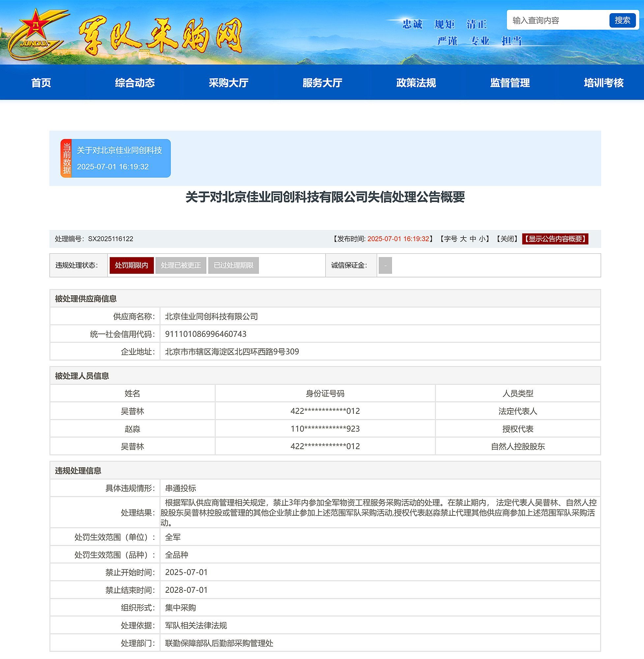Open the 政策法规 menu item
The width and height of the screenshot is (644, 659).
click(x=416, y=82)
